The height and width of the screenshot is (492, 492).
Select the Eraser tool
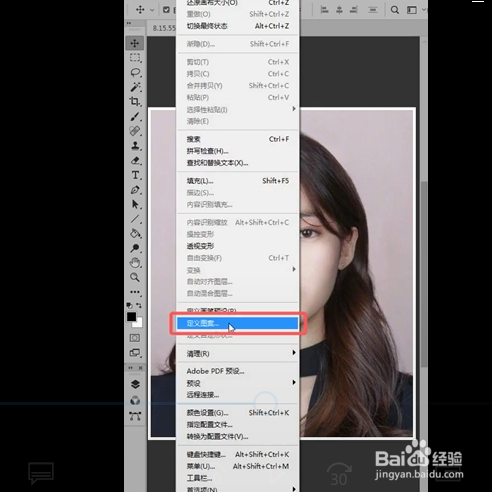pos(135,160)
